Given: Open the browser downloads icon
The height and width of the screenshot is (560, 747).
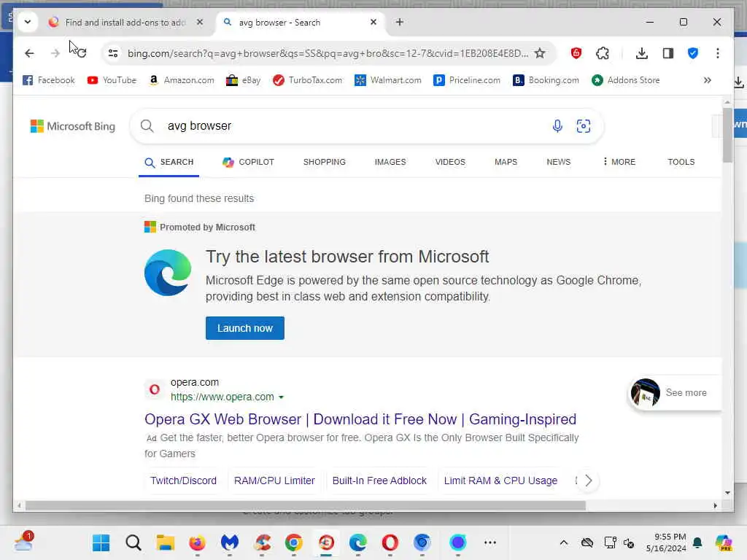Looking at the screenshot, I should 642,53.
